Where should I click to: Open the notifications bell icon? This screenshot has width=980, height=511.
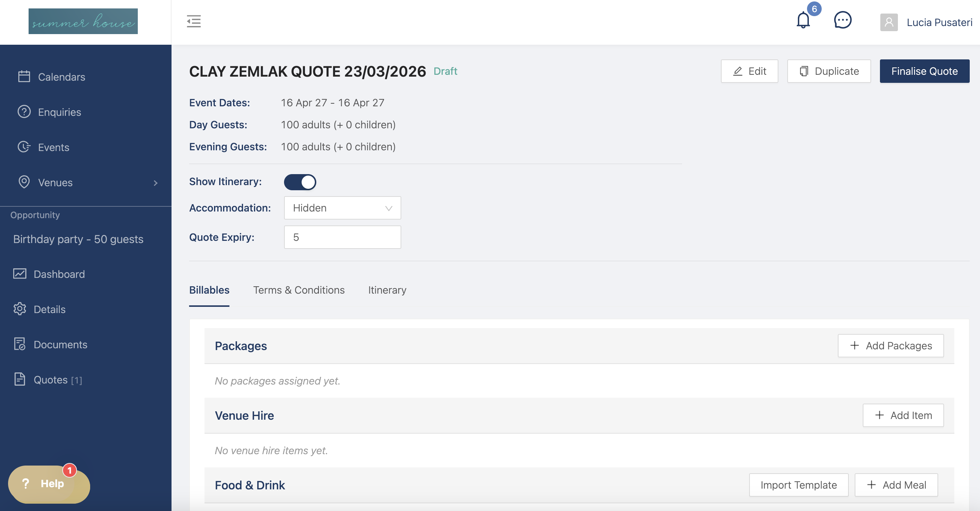[x=803, y=21]
